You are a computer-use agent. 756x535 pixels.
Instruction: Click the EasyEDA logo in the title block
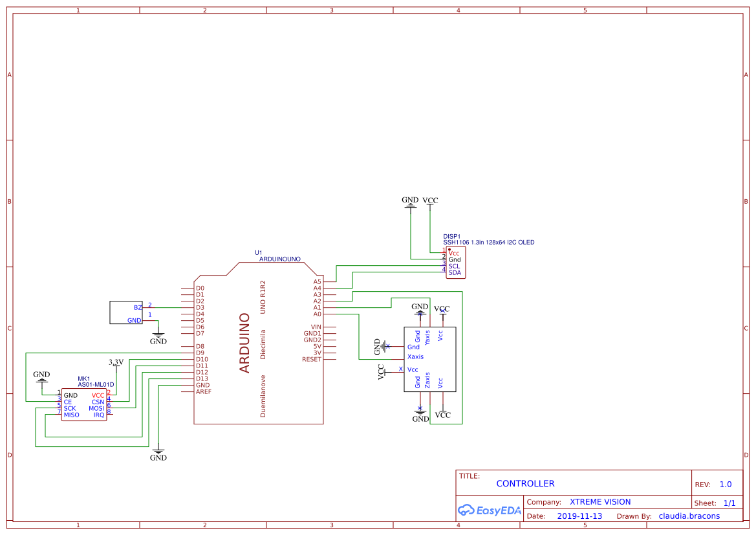click(490, 510)
